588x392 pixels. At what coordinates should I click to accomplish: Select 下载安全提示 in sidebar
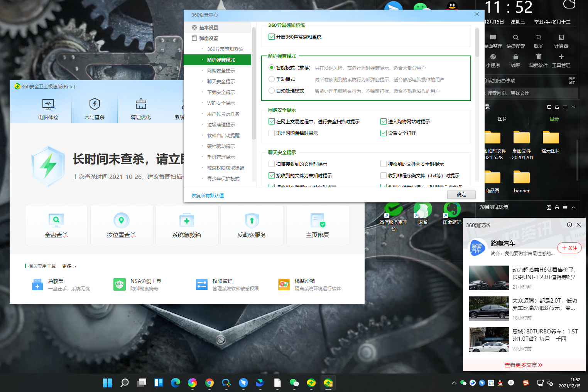click(221, 93)
